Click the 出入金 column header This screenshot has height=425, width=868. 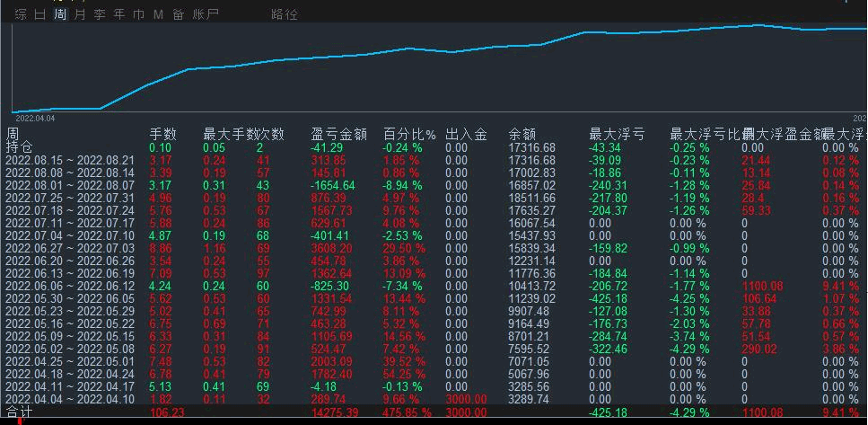click(x=466, y=135)
